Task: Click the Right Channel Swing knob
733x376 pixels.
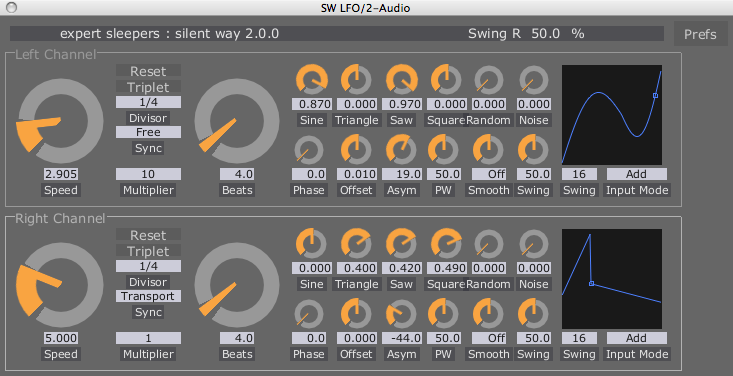Action: click(533, 314)
